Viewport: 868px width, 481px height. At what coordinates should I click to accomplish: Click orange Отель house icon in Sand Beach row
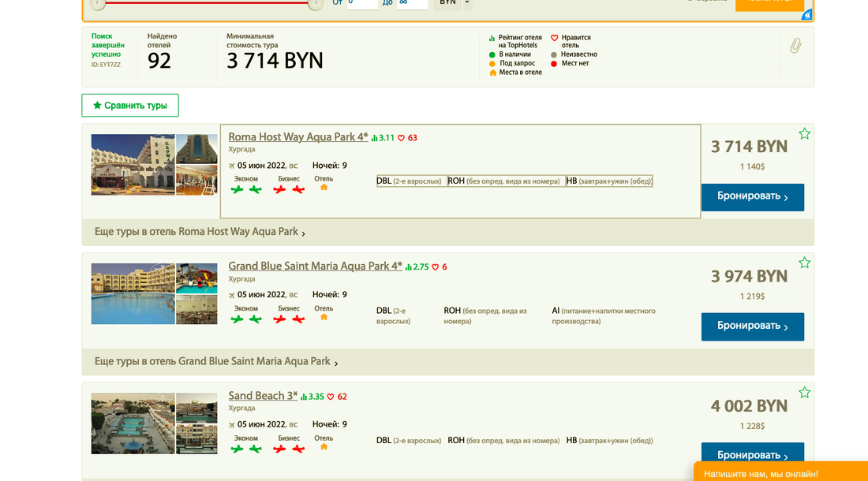point(324,447)
